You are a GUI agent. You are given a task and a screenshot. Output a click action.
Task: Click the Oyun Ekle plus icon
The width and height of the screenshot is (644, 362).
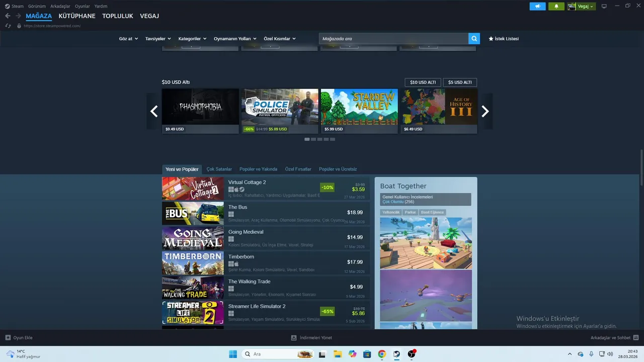[8, 338]
